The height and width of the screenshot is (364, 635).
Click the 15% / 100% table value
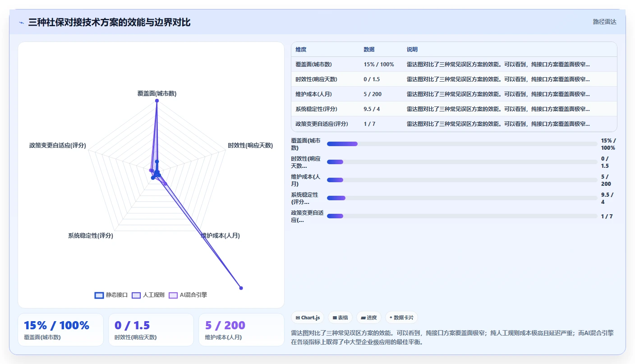pyautogui.click(x=379, y=65)
